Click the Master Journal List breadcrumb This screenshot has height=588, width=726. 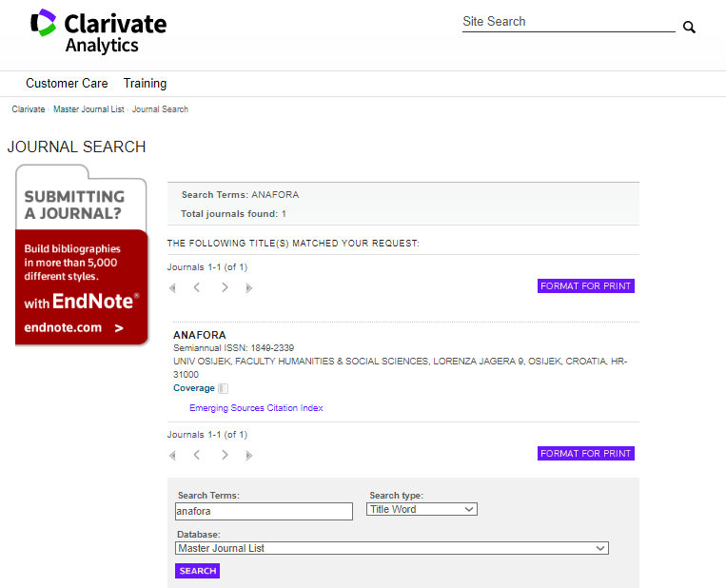(88, 109)
